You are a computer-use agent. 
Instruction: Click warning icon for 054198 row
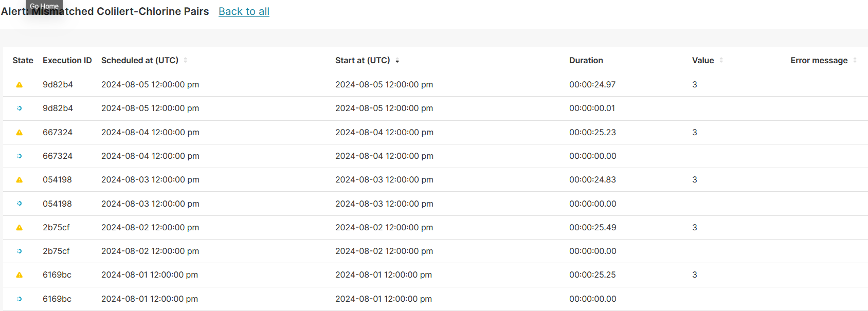20,180
